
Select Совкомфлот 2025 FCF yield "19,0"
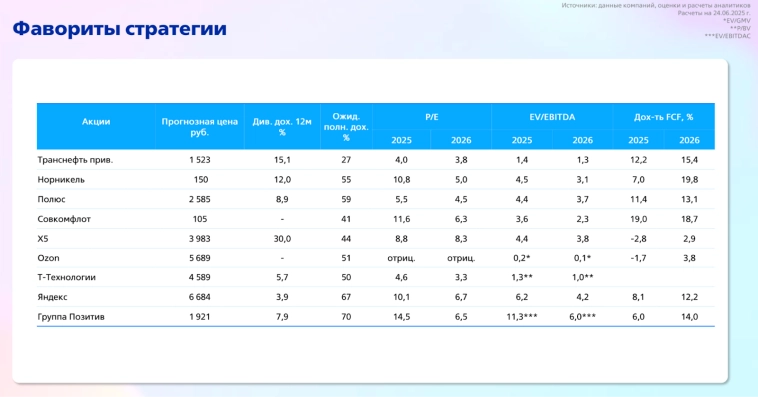639,219
